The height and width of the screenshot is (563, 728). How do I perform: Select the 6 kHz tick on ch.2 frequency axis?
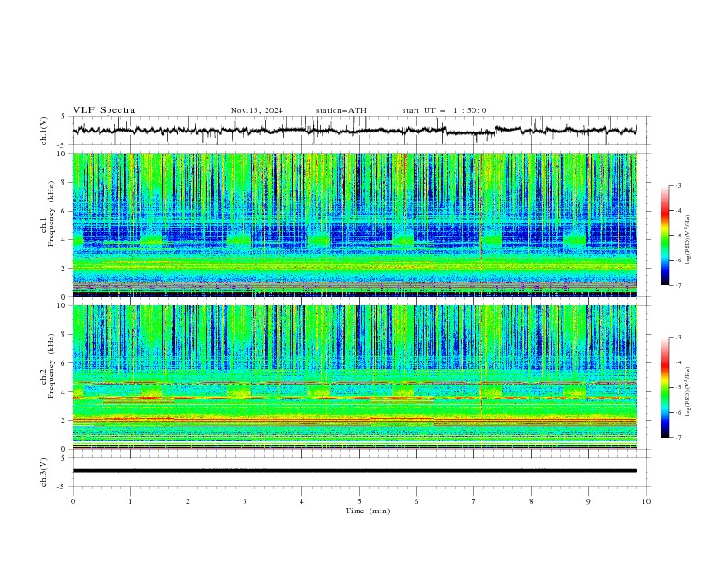(65, 363)
